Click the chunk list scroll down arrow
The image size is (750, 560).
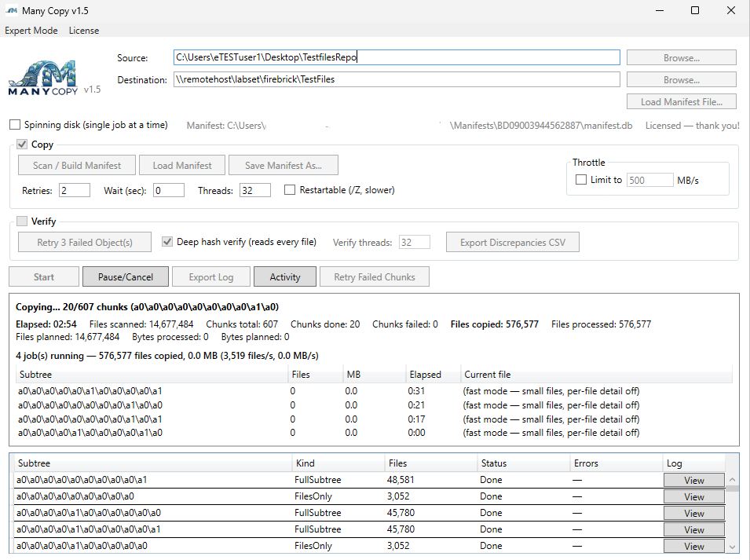pos(732,546)
